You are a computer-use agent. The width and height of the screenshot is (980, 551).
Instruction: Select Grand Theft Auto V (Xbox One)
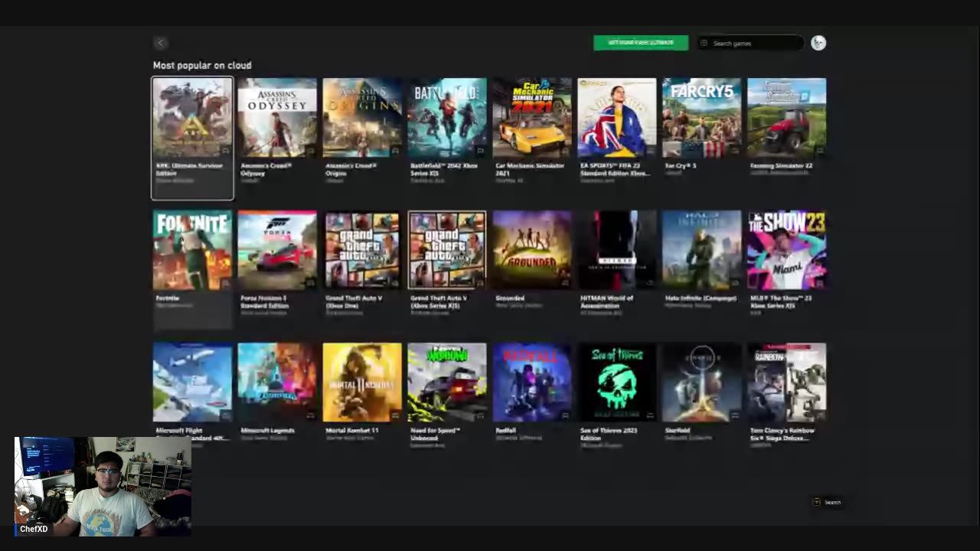pos(362,250)
